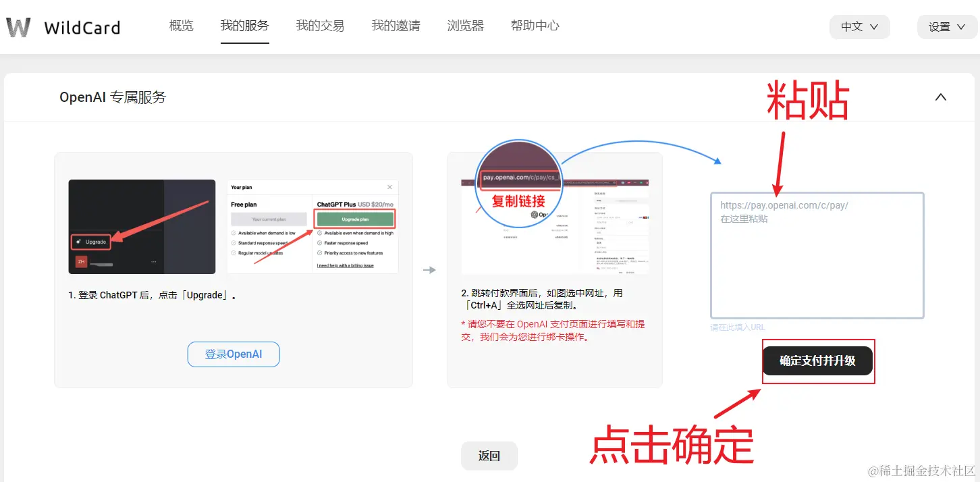Click the red 请您不要在 OpenAI warning text
The width and height of the screenshot is (980, 482).
pos(553,330)
